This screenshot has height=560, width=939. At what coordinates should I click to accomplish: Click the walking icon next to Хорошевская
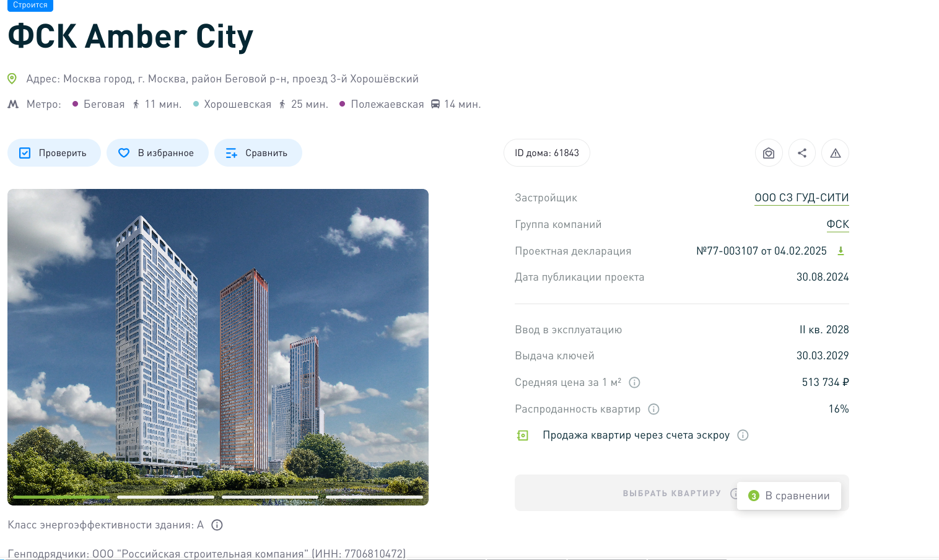[282, 104]
